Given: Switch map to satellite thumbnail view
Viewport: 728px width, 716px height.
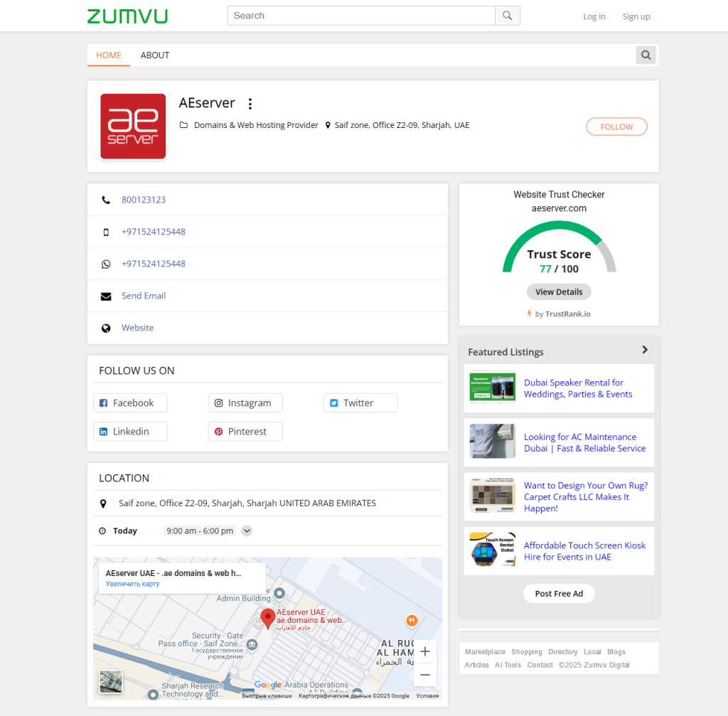Looking at the screenshot, I should pyautogui.click(x=111, y=682).
